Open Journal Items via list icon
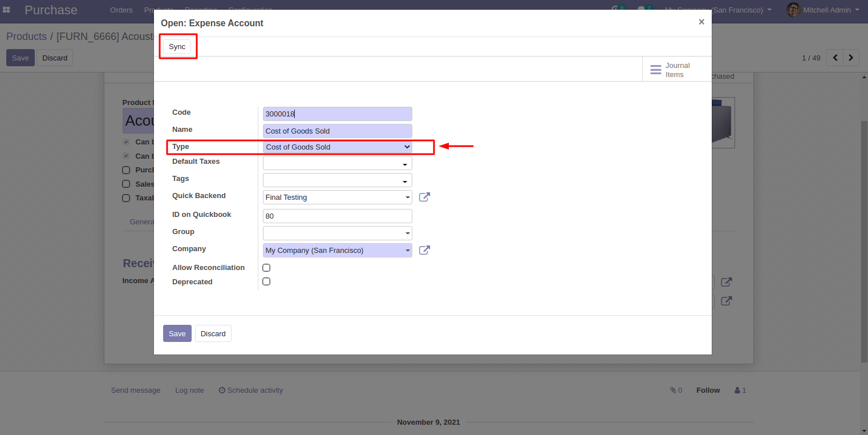The image size is (868, 435). (655, 69)
